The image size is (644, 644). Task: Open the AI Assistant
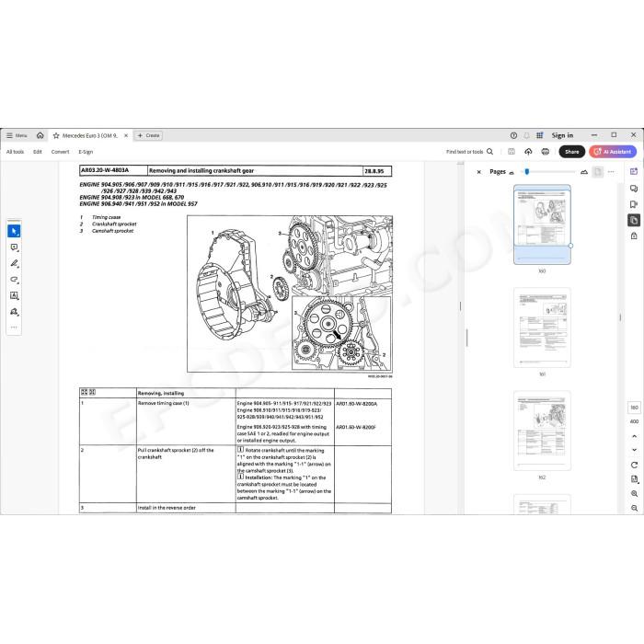pyautogui.click(x=613, y=152)
